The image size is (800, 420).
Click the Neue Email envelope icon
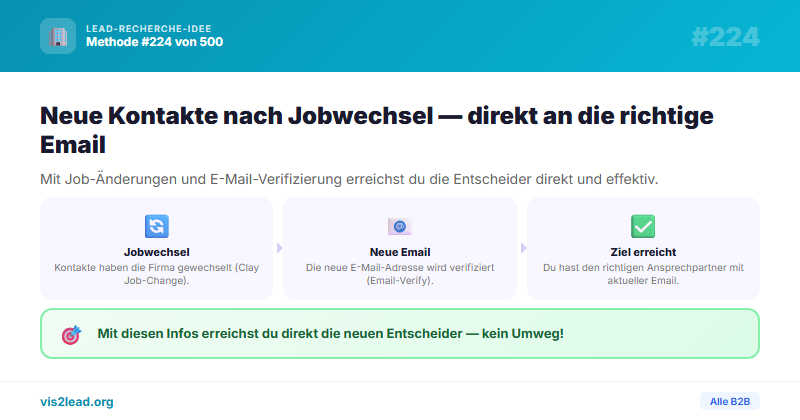(x=400, y=226)
